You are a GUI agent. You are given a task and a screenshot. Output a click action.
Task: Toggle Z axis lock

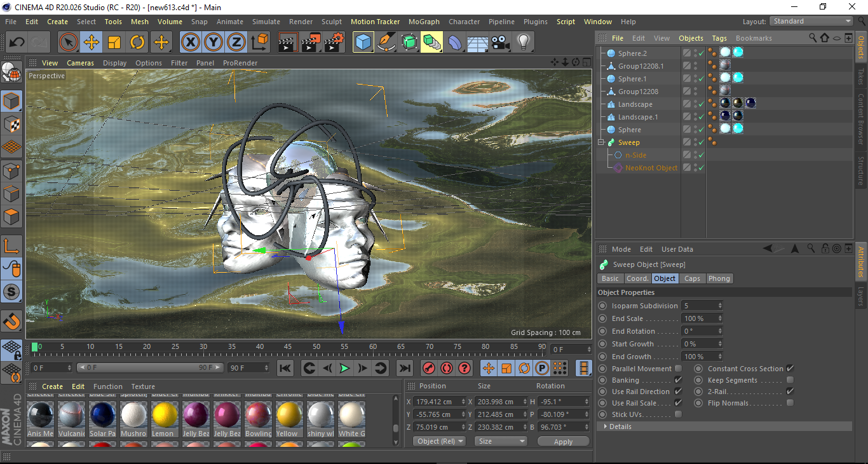236,43
